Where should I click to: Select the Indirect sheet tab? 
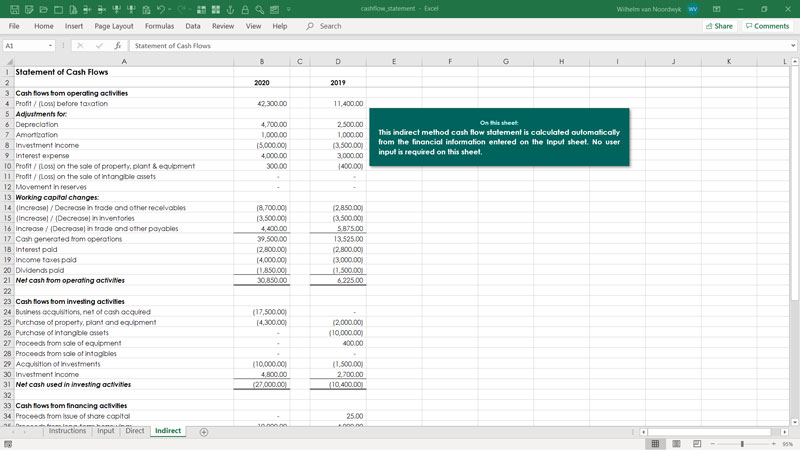point(168,431)
